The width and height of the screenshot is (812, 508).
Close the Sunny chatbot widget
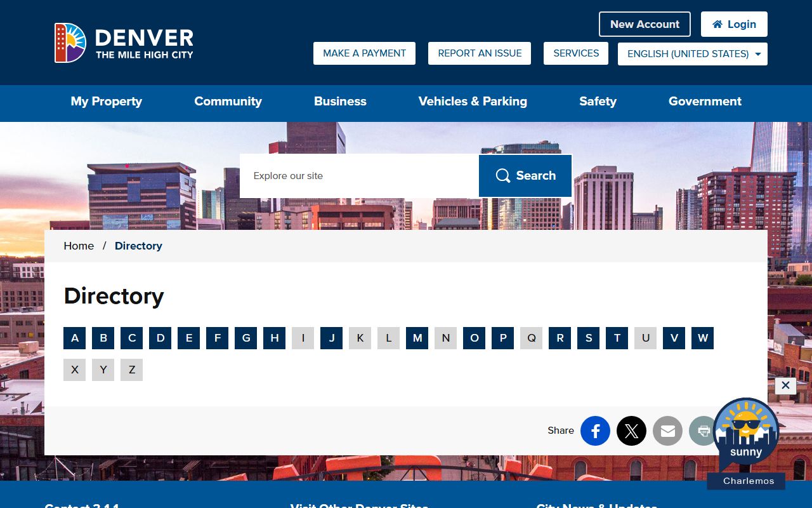785,385
